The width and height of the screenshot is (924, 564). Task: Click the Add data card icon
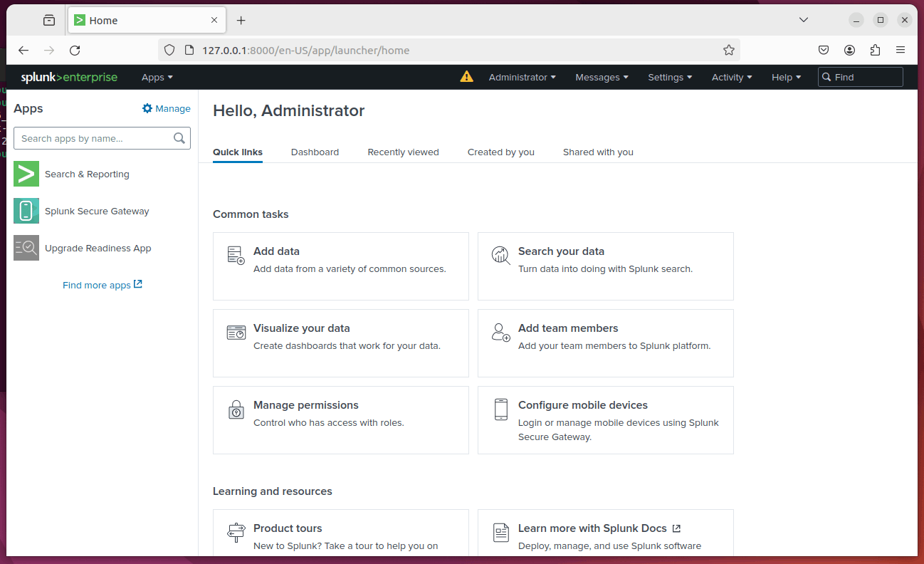(x=236, y=255)
